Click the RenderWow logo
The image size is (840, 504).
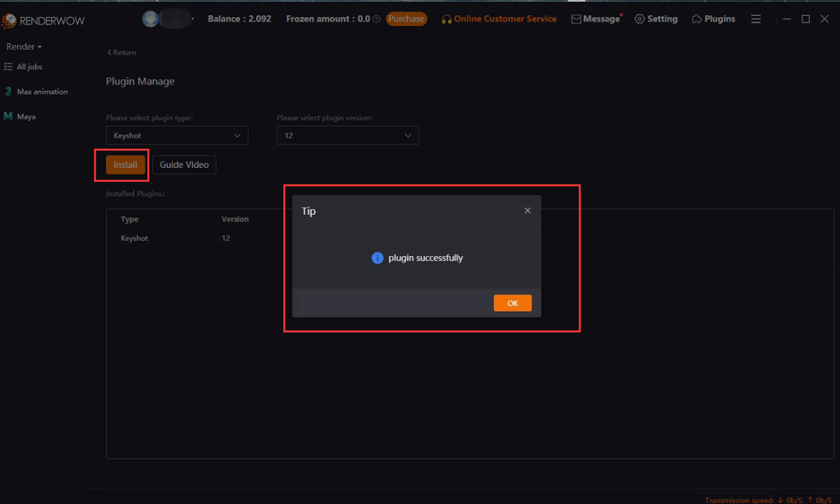click(44, 21)
